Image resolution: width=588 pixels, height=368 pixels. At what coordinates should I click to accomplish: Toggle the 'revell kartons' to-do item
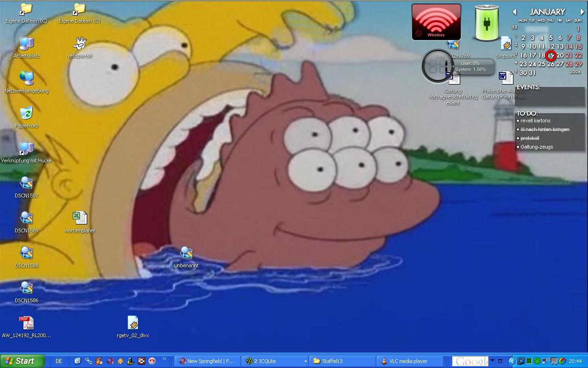click(x=535, y=121)
